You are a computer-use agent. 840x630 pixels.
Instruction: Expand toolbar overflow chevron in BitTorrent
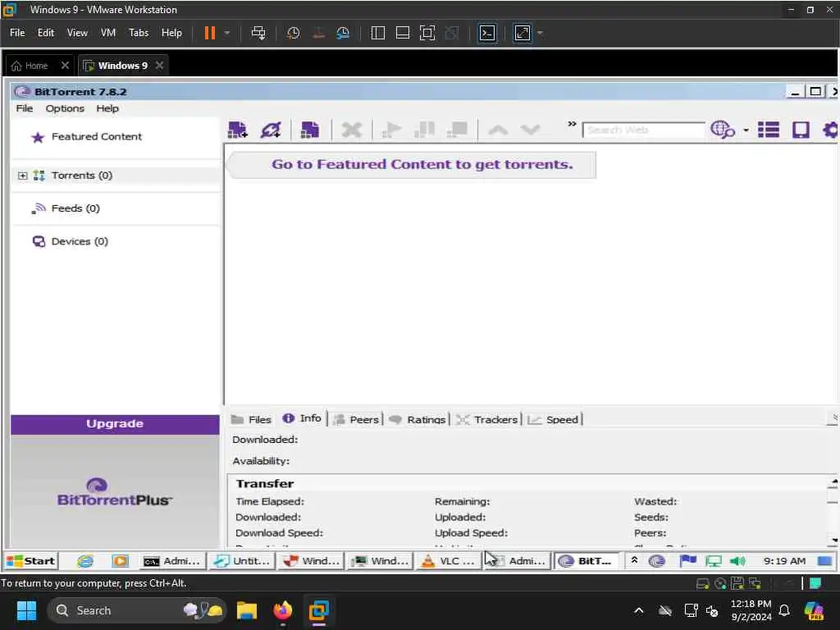(572, 124)
